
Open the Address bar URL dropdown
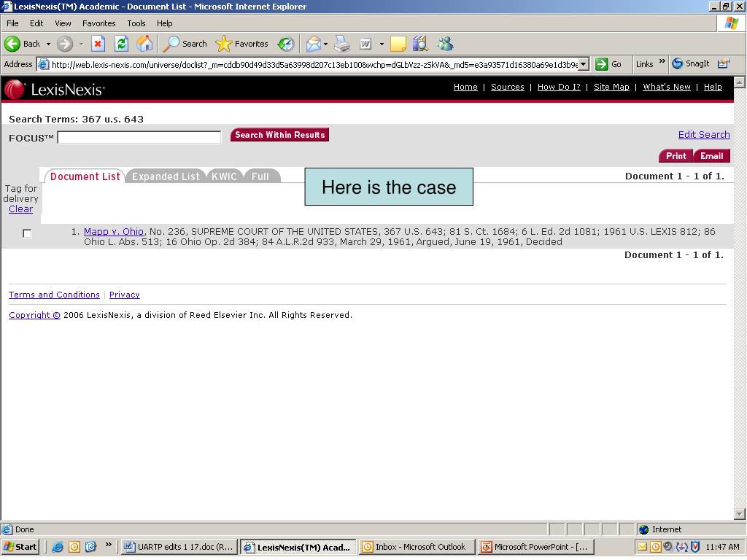(584, 64)
